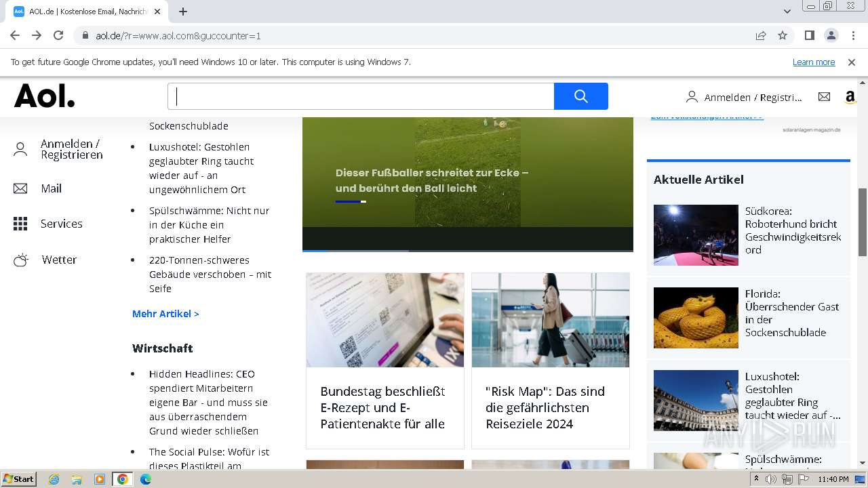
Task: Share this page icon in address bar
Action: pos(761,35)
